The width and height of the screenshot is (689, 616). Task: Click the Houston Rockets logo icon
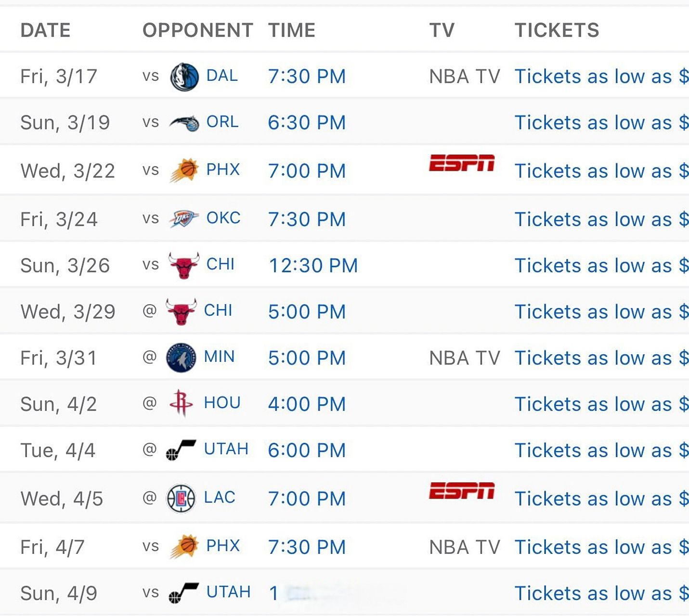pyautogui.click(x=181, y=403)
